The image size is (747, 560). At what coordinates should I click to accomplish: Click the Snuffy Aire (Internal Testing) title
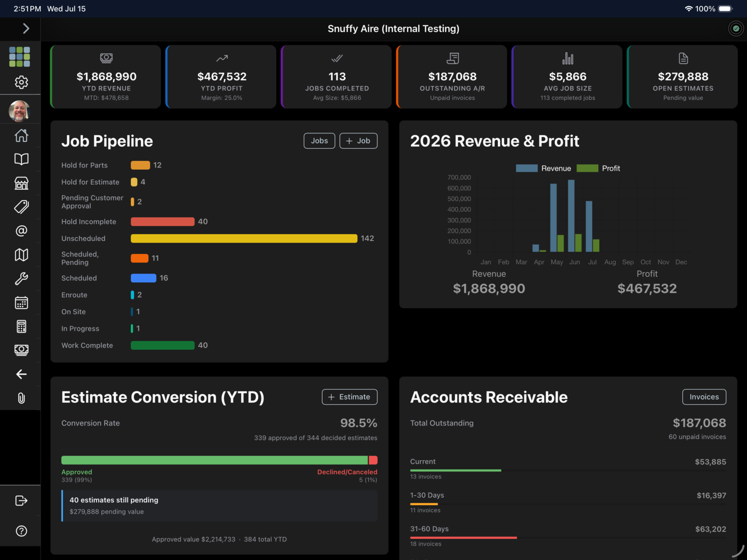(x=393, y=29)
